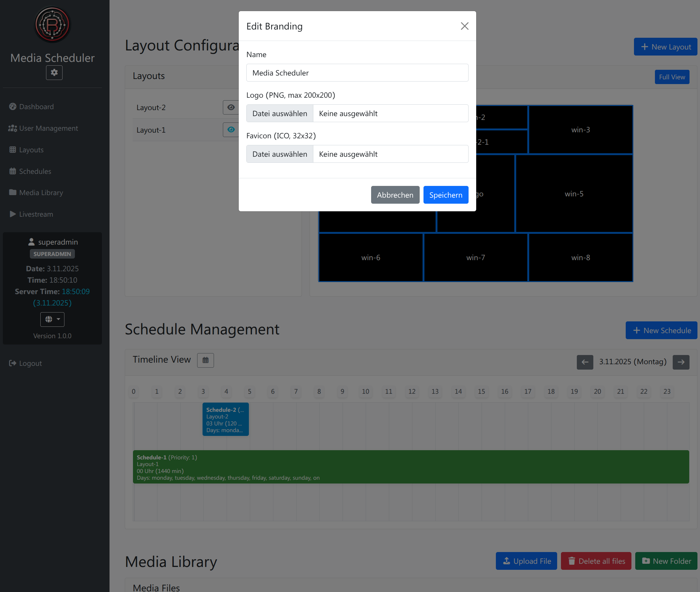Open branding settings gear icon
The width and height of the screenshot is (700, 592).
[54, 72]
